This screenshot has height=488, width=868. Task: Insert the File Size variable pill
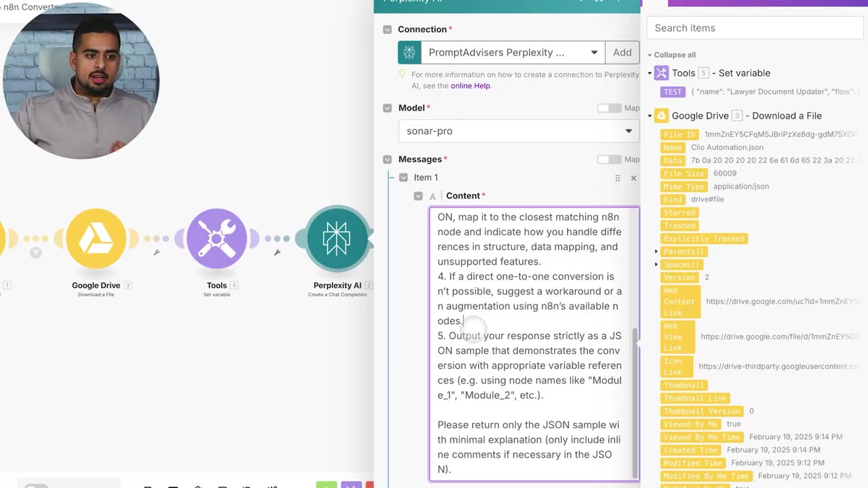684,174
